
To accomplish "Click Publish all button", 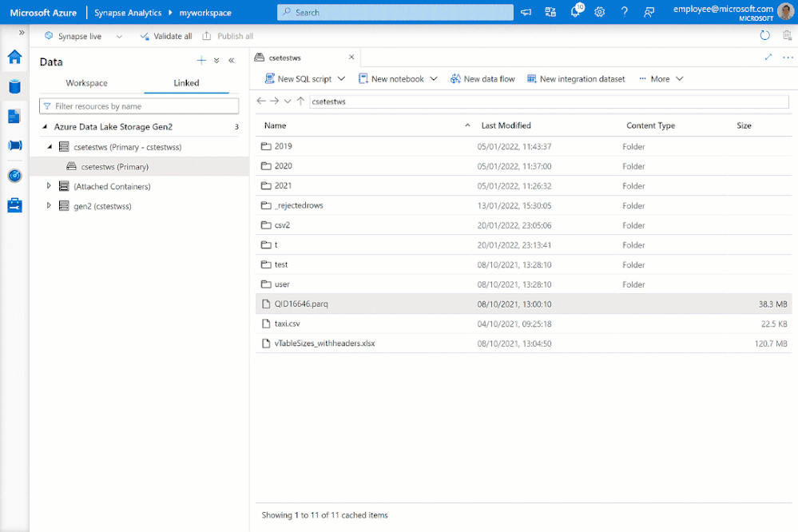I will point(228,36).
